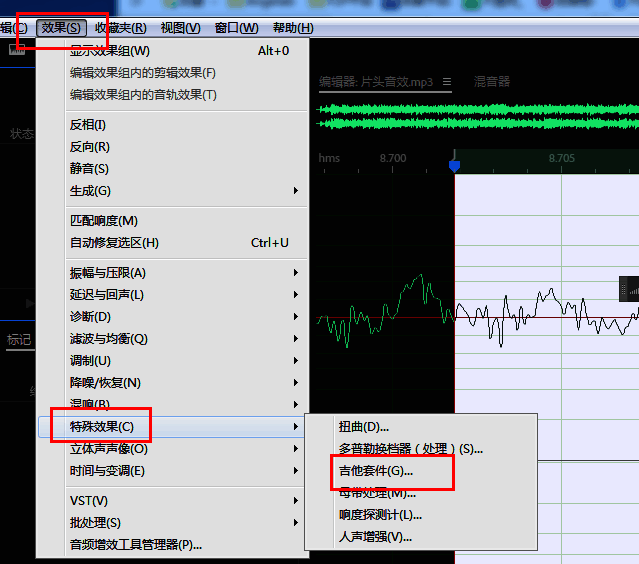This screenshot has width=639, height=564.
Task: Expand the 滤波与均衡(Q) submenu
Action: (108, 339)
